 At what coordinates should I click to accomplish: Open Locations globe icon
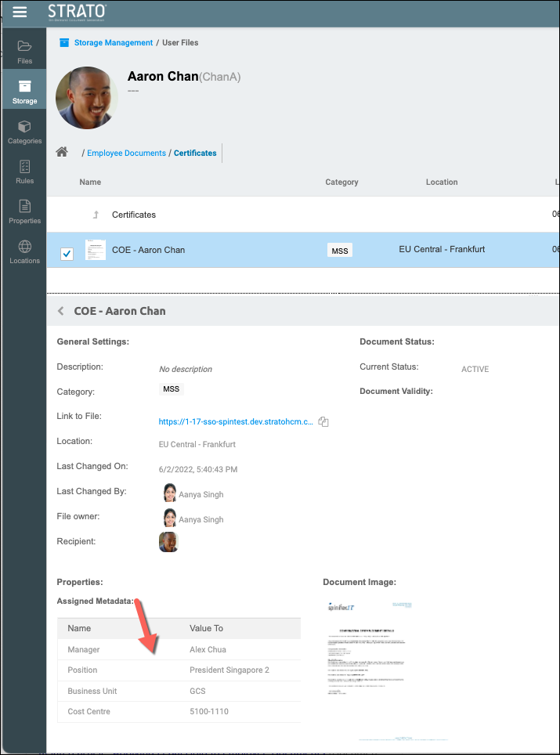coord(24,251)
